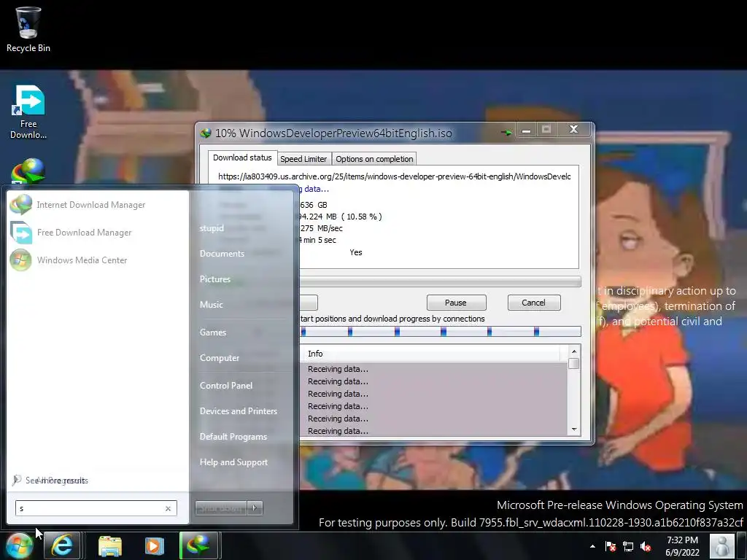Open Free Download Manager desktop shortcut

(28, 112)
